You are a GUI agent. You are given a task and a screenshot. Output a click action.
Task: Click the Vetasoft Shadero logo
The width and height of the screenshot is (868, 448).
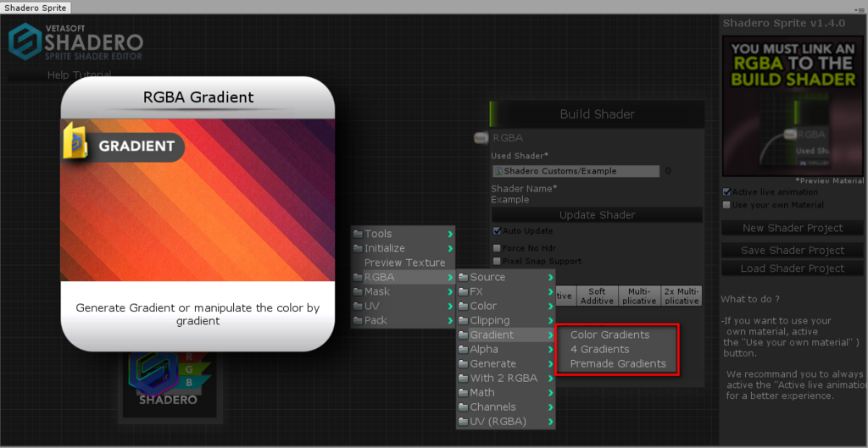[75, 41]
